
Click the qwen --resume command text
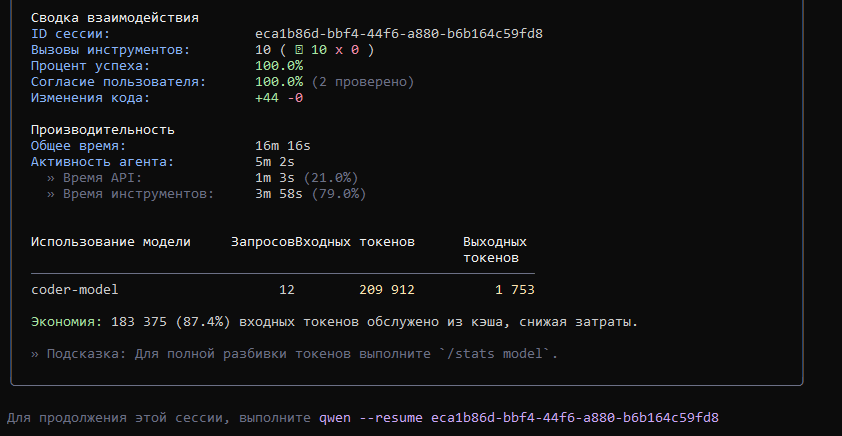click(x=371, y=417)
